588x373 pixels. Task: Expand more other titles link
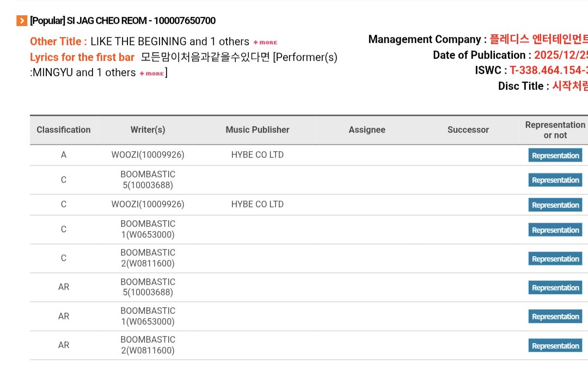265,42
